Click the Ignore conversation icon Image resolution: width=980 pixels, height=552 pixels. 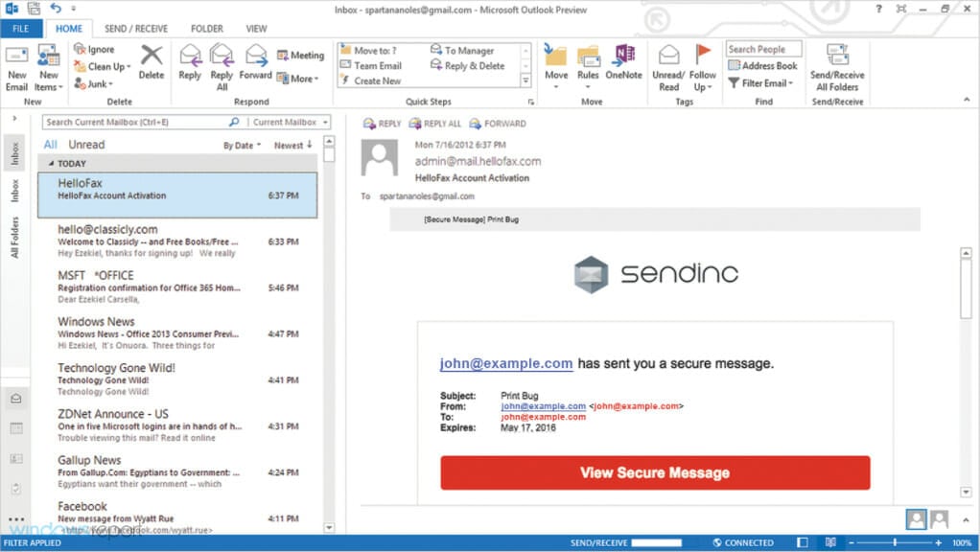pos(80,49)
